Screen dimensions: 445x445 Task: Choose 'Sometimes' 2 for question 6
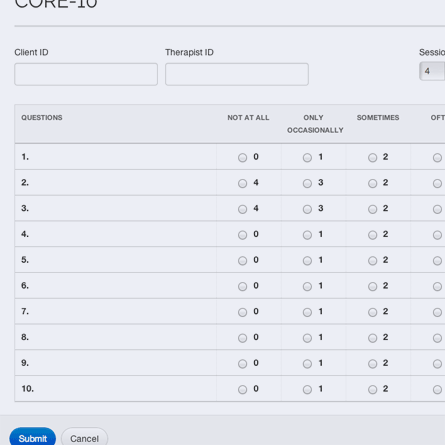372,287
